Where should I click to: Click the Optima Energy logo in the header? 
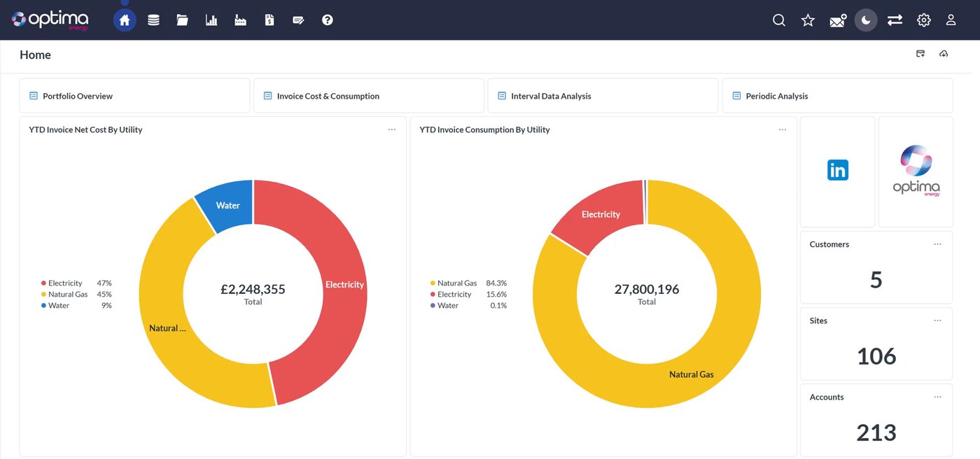click(50, 20)
